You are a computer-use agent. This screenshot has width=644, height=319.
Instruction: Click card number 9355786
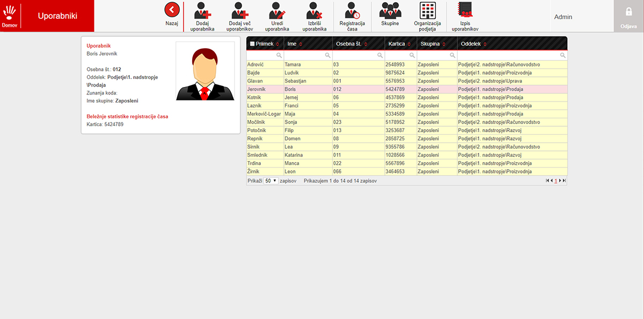point(395,147)
